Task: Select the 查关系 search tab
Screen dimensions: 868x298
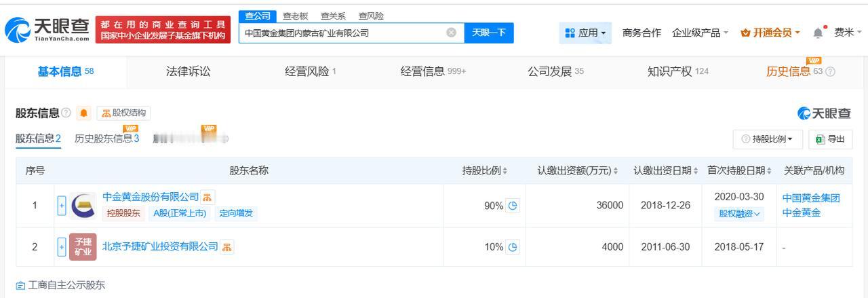Action: (x=333, y=16)
